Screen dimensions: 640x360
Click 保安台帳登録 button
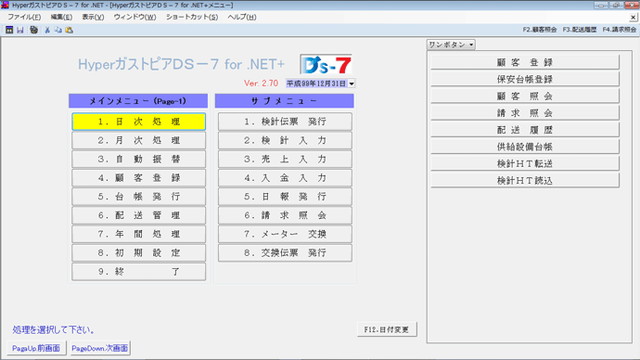[x=525, y=79]
